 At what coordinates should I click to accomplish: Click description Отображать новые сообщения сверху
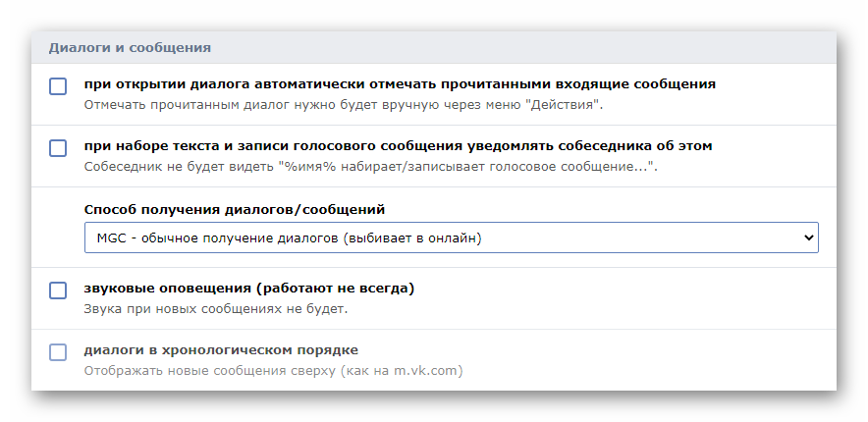(274, 371)
